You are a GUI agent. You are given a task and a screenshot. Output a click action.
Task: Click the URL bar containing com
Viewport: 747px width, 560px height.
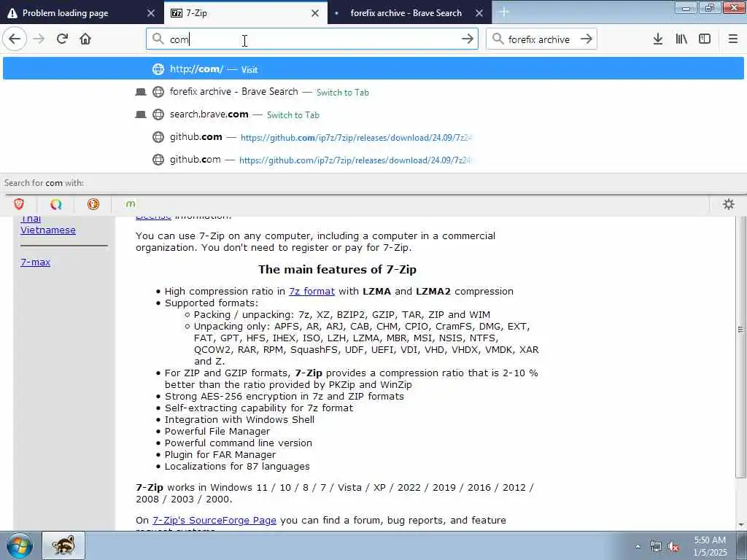click(312, 39)
